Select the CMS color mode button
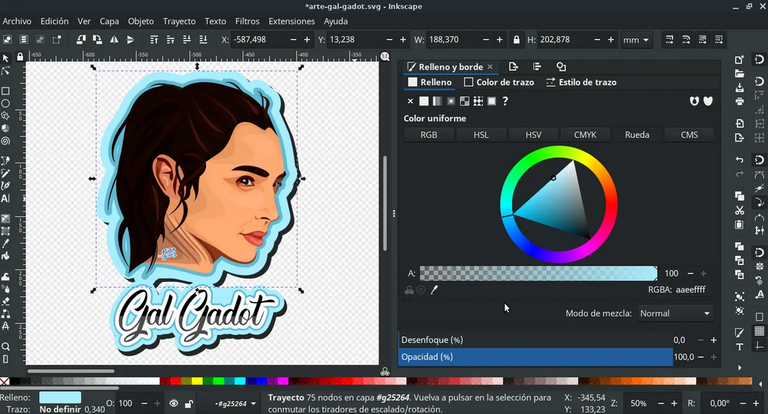 689,135
